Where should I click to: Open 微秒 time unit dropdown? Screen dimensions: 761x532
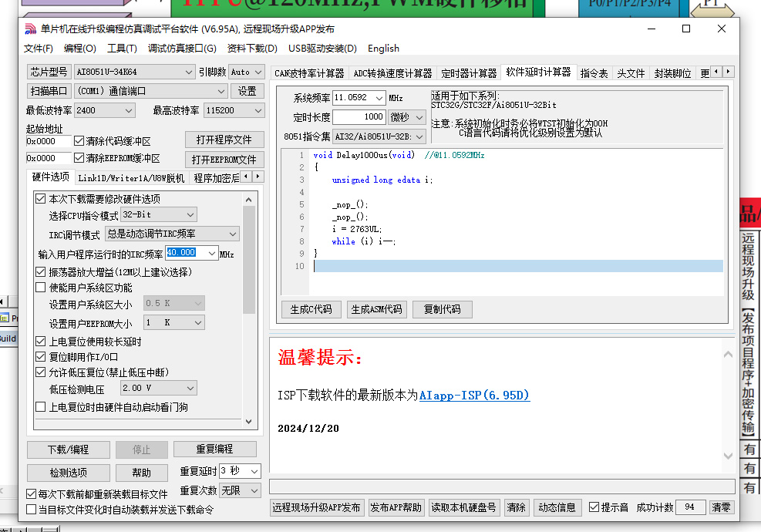coord(407,117)
